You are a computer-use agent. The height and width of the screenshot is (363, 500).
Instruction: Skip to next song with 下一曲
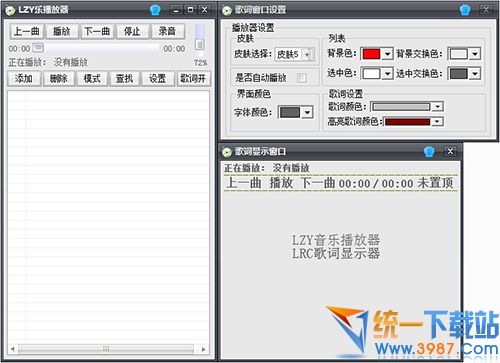pos(97,31)
